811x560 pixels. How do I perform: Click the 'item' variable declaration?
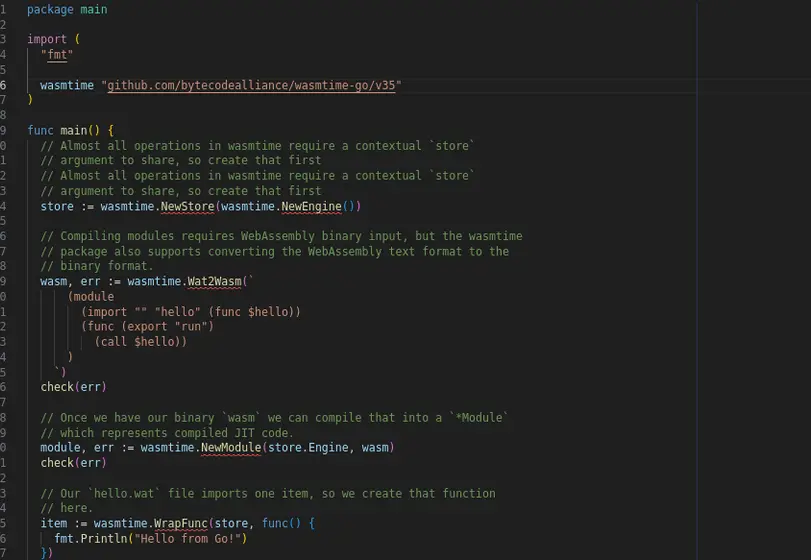pyautogui.click(x=53, y=523)
